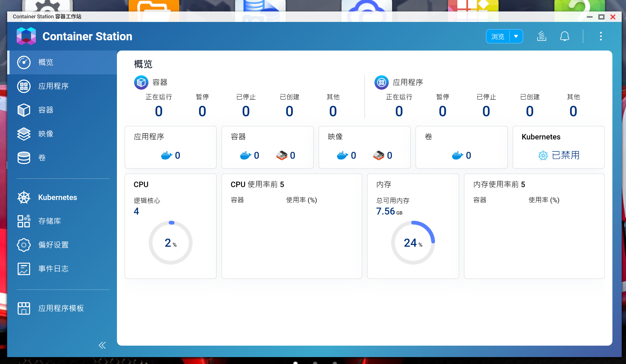
Task: Click the 概览 gauge icon in sidebar
Action: (x=24, y=62)
